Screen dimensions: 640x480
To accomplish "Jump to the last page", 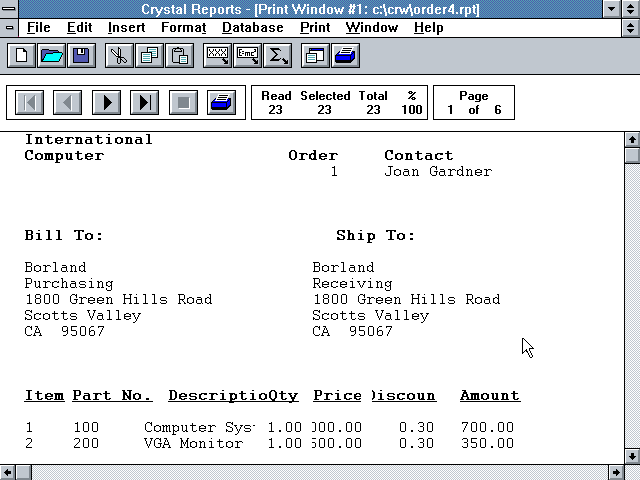I will (x=144, y=102).
